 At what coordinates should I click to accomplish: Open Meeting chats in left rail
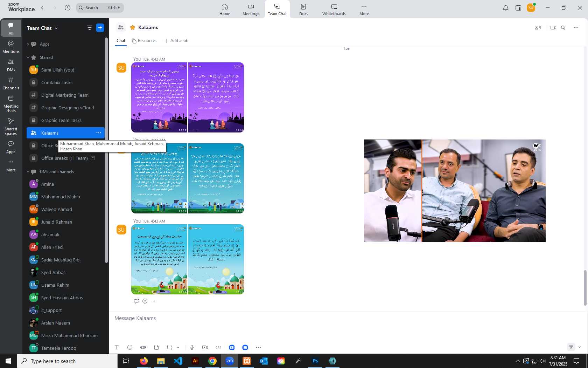[11, 104]
